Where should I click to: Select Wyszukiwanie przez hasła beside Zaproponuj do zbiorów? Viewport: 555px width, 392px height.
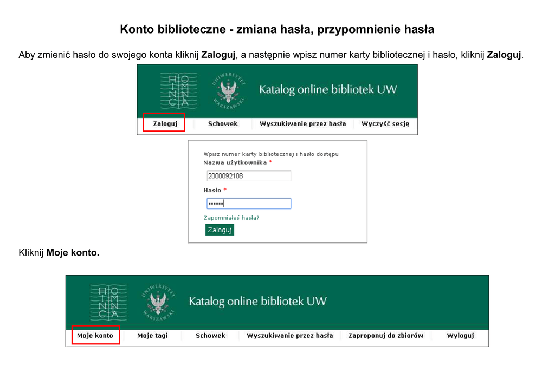(289, 336)
